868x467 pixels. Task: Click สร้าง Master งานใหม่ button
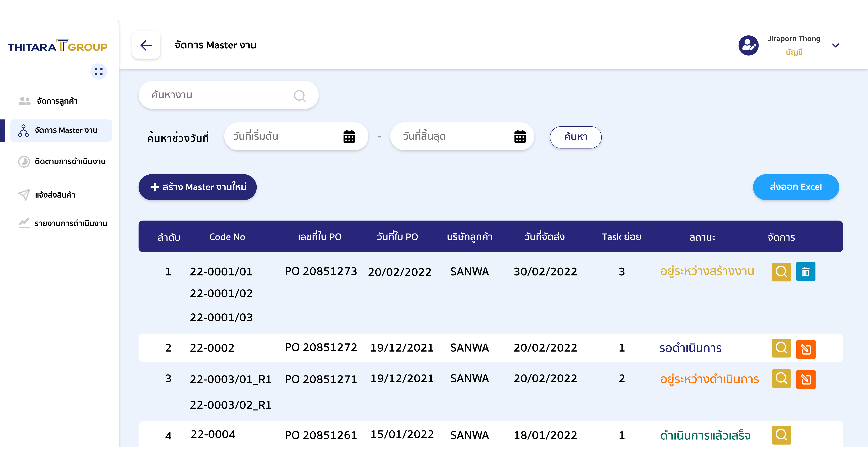click(198, 187)
